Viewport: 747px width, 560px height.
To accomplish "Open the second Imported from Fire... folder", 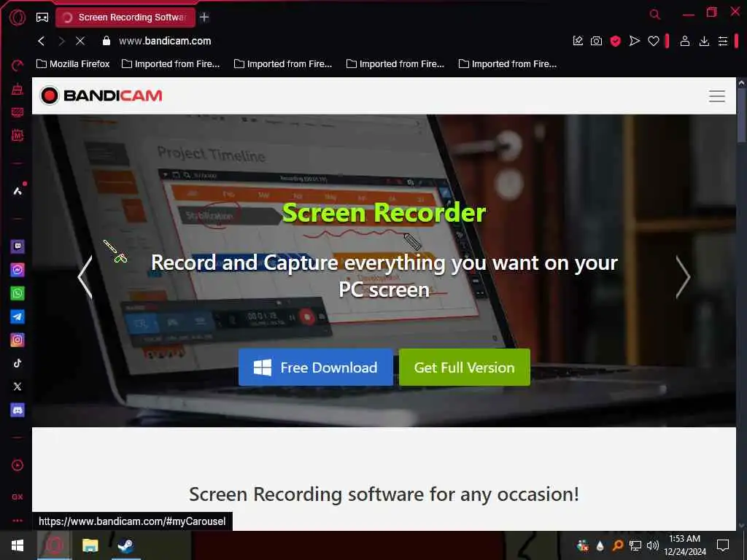I will click(x=283, y=64).
